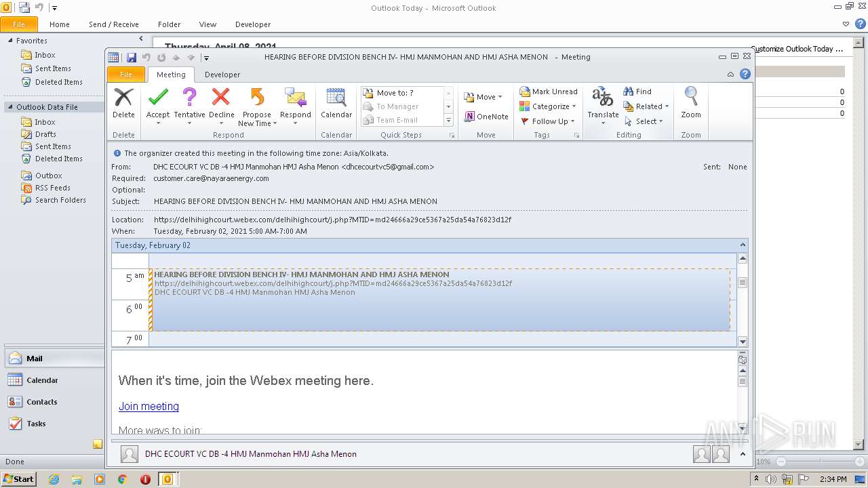Mark meeting as Tentative
This screenshot has width=868, height=488.
[189, 106]
